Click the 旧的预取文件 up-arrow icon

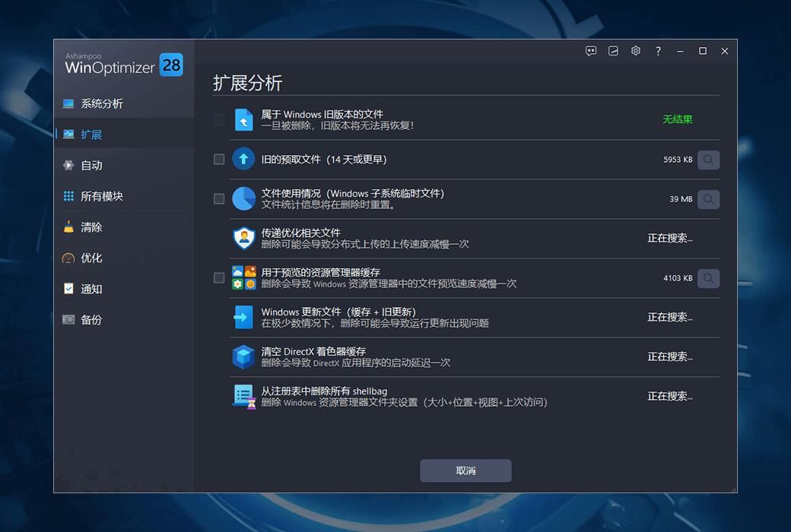[243, 160]
